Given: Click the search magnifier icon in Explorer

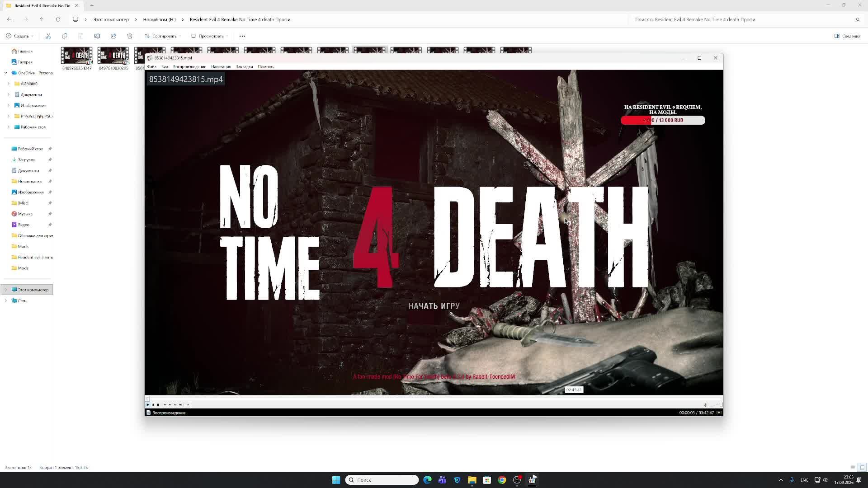Looking at the screenshot, I should click(858, 19).
